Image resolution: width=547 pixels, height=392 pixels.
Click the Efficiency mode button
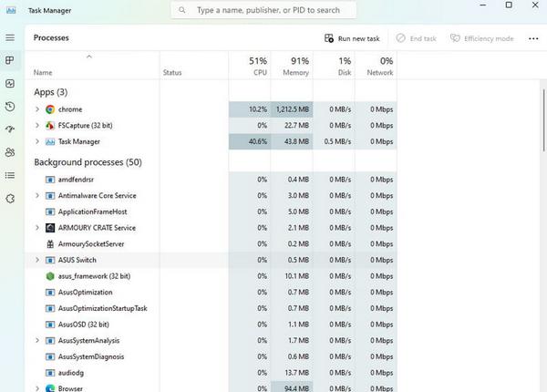(x=481, y=38)
